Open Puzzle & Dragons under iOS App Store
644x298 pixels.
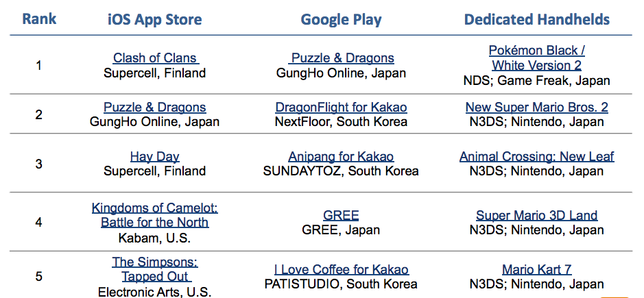click(155, 107)
